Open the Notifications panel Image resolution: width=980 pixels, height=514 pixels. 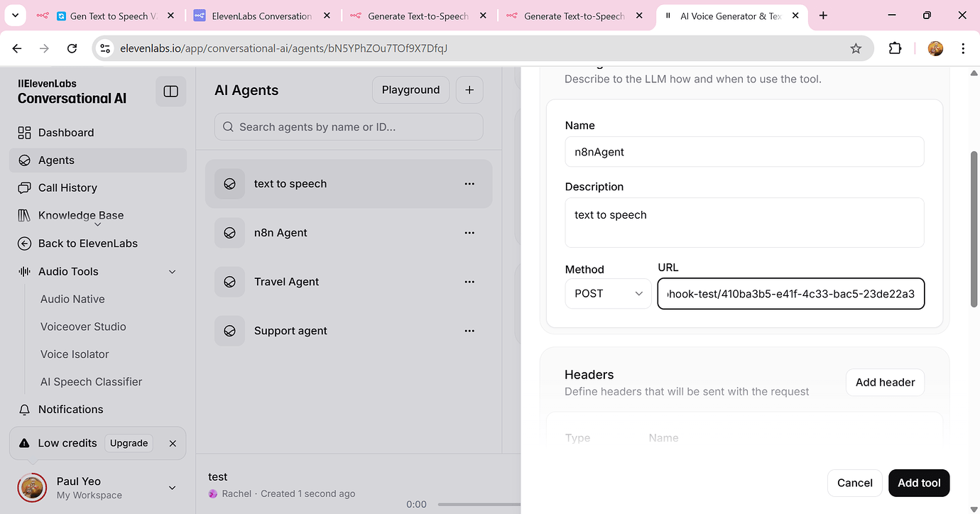point(70,409)
